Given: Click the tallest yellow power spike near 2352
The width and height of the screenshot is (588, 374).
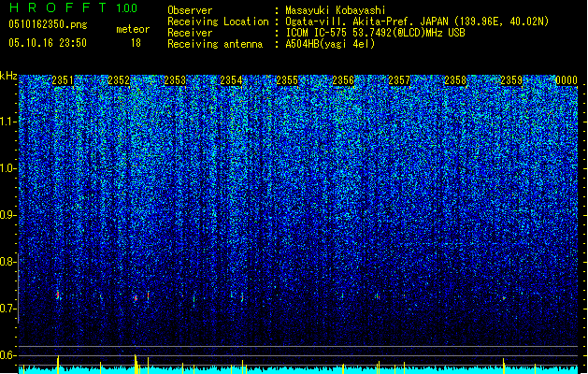Looking at the screenshot, I should tap(136, 364).
